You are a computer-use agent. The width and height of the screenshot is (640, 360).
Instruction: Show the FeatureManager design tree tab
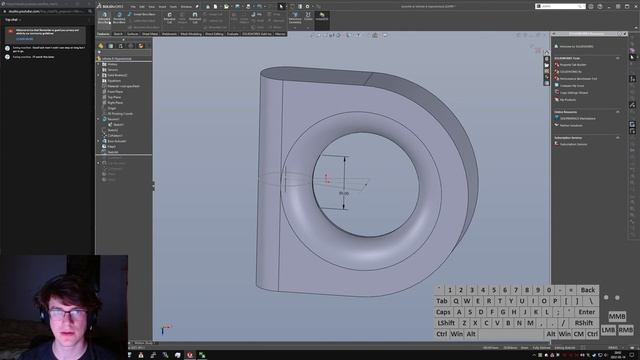point(101,46)
